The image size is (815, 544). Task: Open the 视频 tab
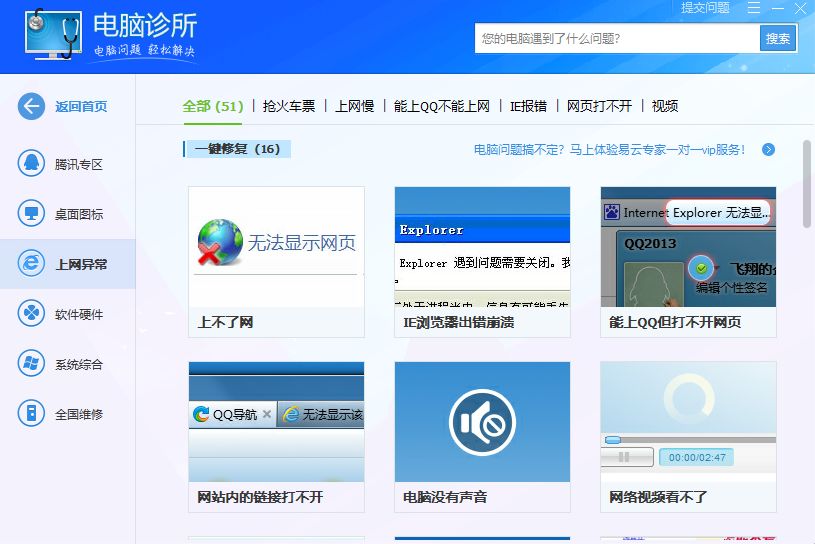[x=665, y=106]
